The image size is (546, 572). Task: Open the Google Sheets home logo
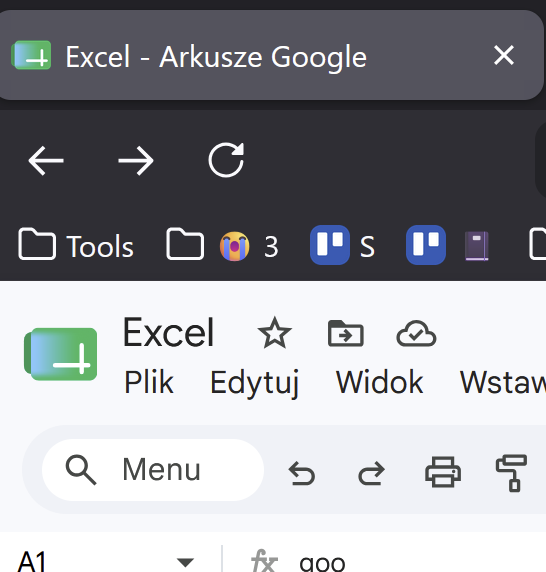[61, 354]
